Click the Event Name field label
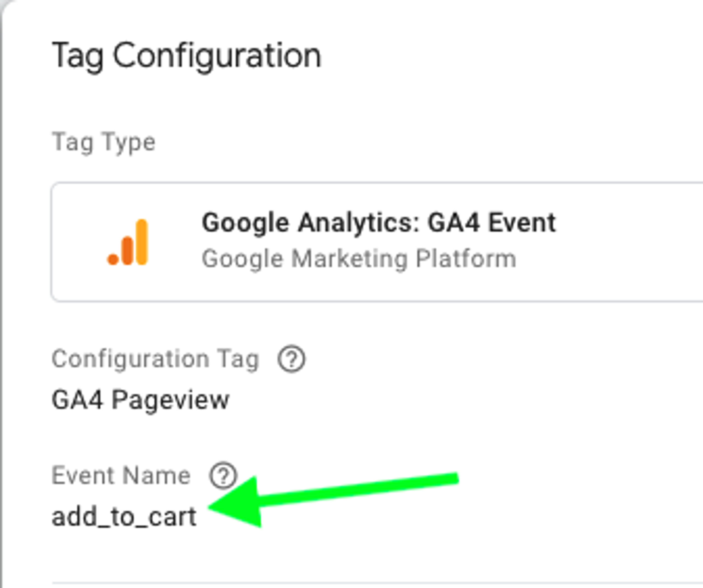Image resolution: width=703 pixels, height=588 pixels. (121, 475)
